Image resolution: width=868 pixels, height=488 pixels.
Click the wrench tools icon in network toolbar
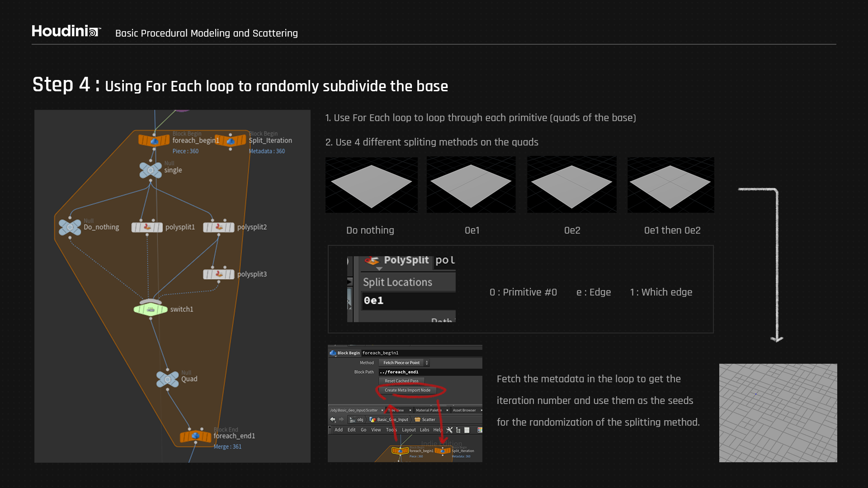(x=449, y=430)
